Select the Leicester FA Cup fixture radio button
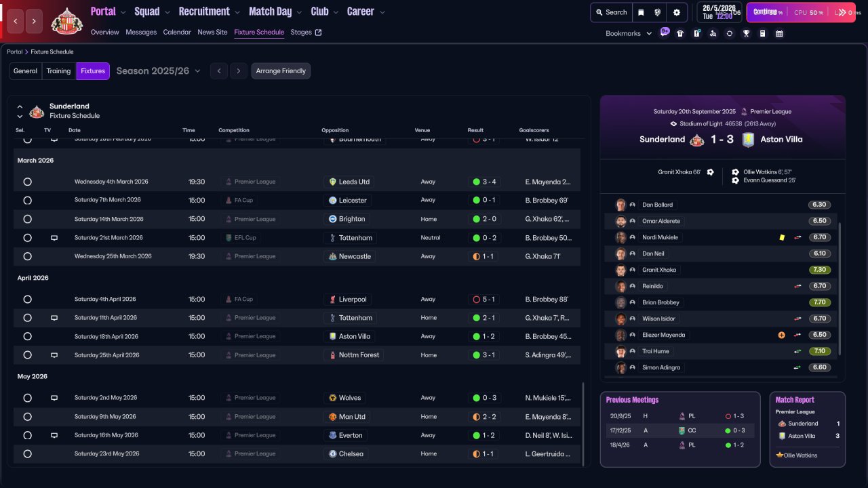Image resolution: width=868 pixels, height=488 pixels. coord(27,201)
